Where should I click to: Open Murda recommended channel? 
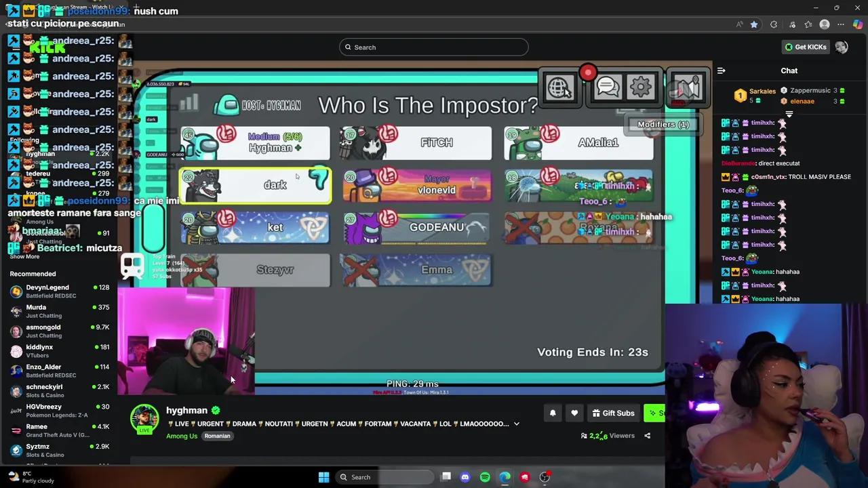pos(60,311)
